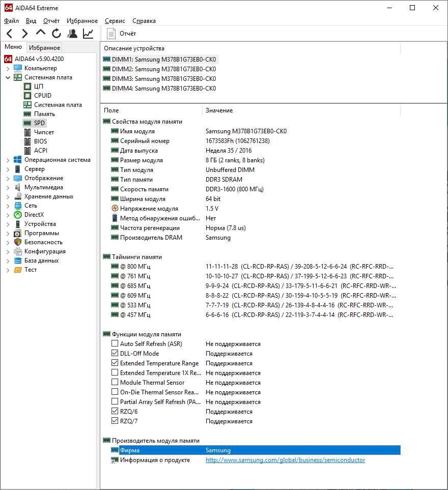Screen dimensions: 448x490
Task: Click the Мультимедиа speaker icon
Action: click(x=18, y=187)
